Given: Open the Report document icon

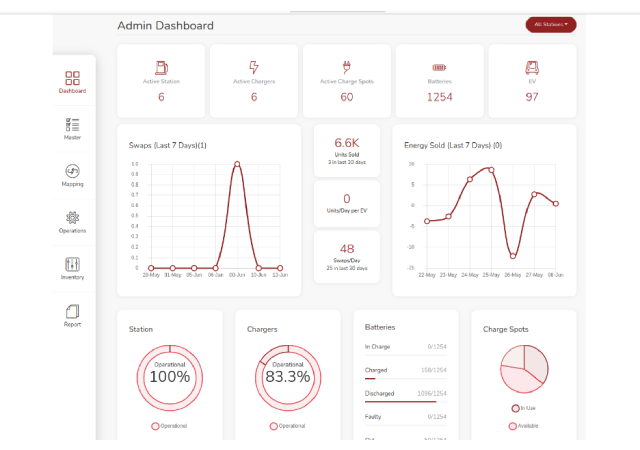Looking at the screenshot, I should [72, 311].
